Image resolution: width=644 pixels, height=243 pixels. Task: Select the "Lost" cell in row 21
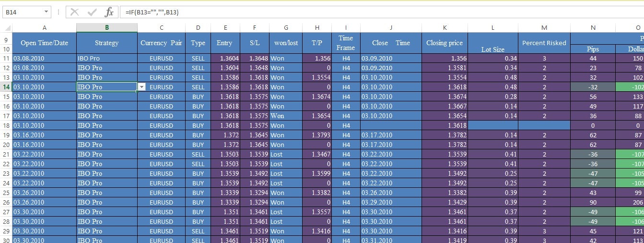(x=286, y=154)
